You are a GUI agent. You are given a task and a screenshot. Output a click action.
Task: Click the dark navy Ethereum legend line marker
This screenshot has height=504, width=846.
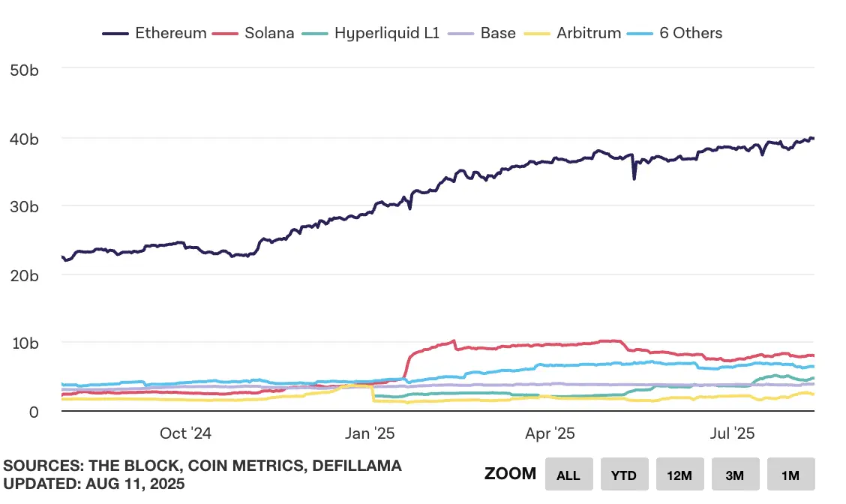tap(115, 34)
